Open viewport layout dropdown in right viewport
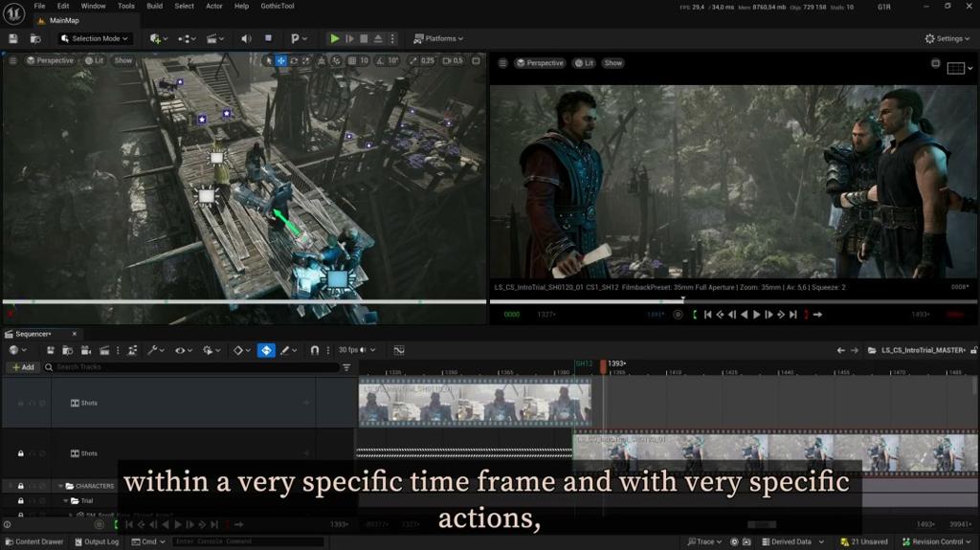980x550 pixels. (x=959, y=68)
